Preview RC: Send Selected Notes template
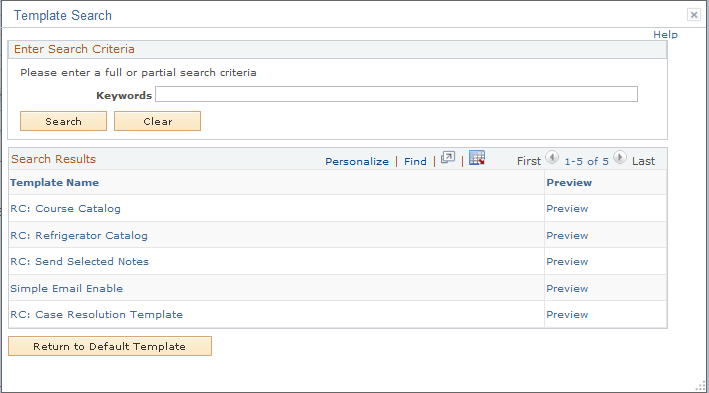This screenshot has height=393, width=709. click(567, 261)
